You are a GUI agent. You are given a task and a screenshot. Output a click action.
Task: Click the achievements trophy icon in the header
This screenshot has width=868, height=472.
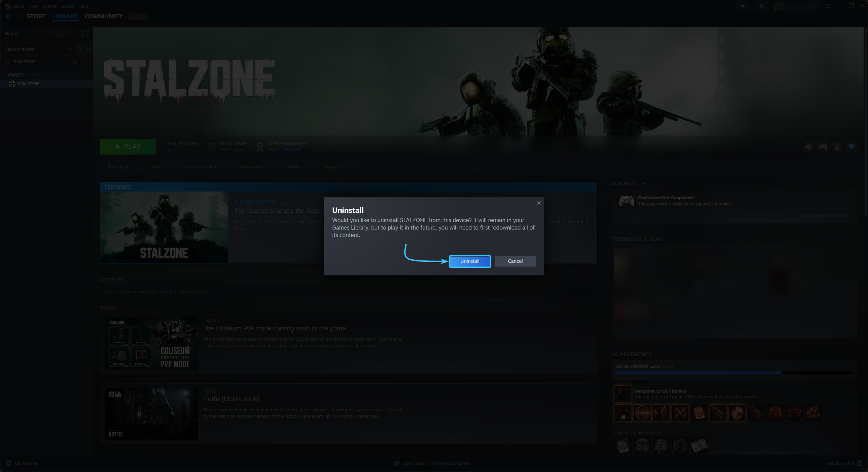[x=260, y=147]
